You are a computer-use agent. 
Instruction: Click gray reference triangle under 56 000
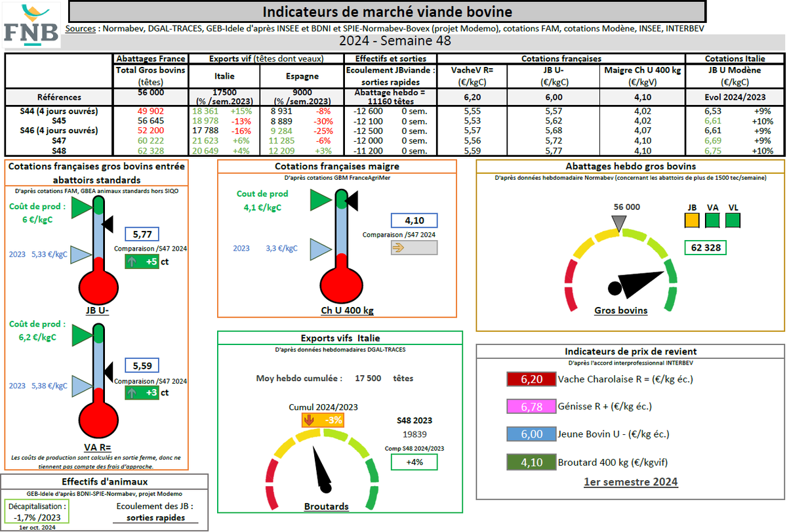click(x=619, y=222)
